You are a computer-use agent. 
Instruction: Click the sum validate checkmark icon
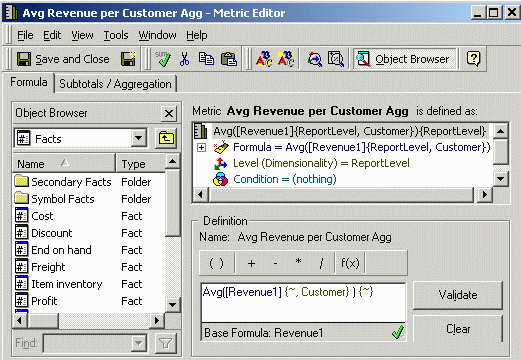point(163,59)
